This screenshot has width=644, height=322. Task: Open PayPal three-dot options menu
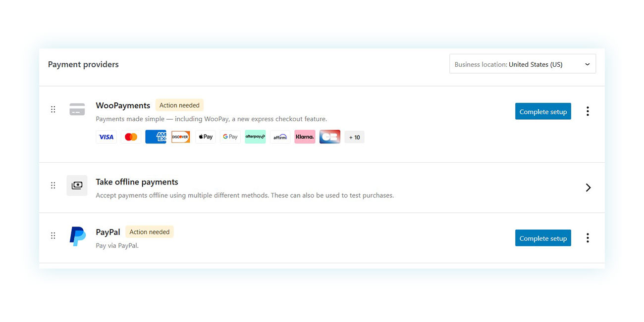(588, 238)
